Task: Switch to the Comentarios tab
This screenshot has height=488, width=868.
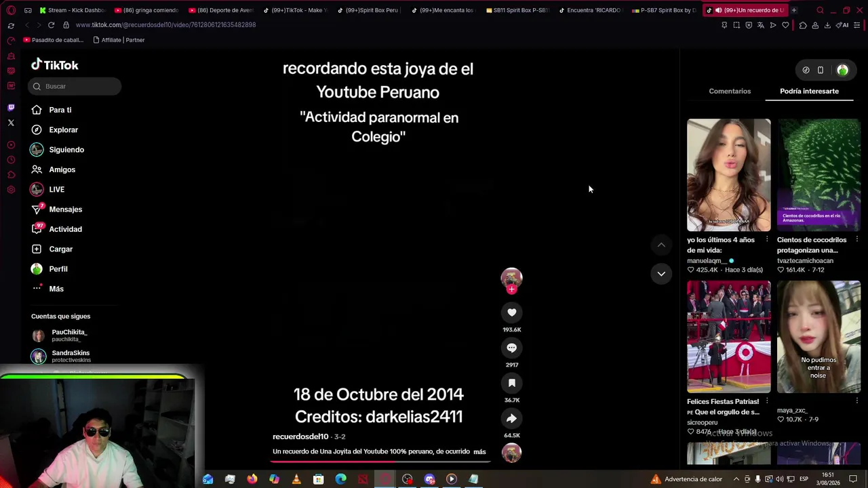Action: (730, 91)
